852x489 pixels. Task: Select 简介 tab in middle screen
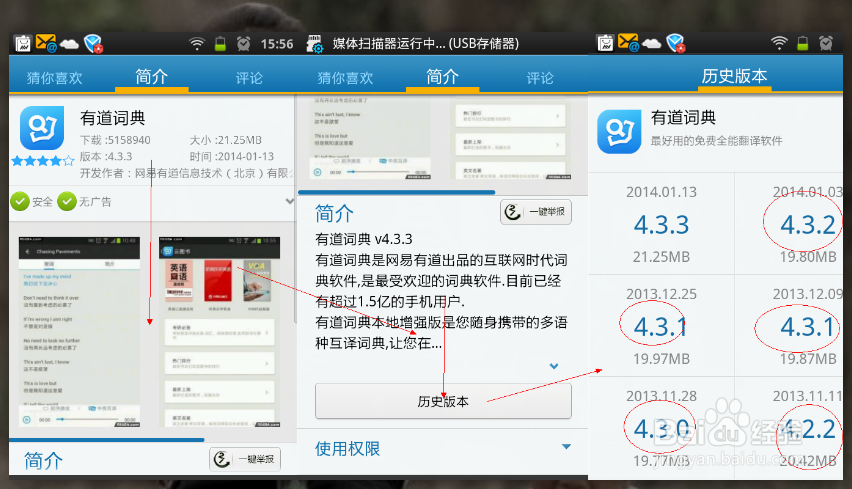pyautogui.click(x=442, y=77)
